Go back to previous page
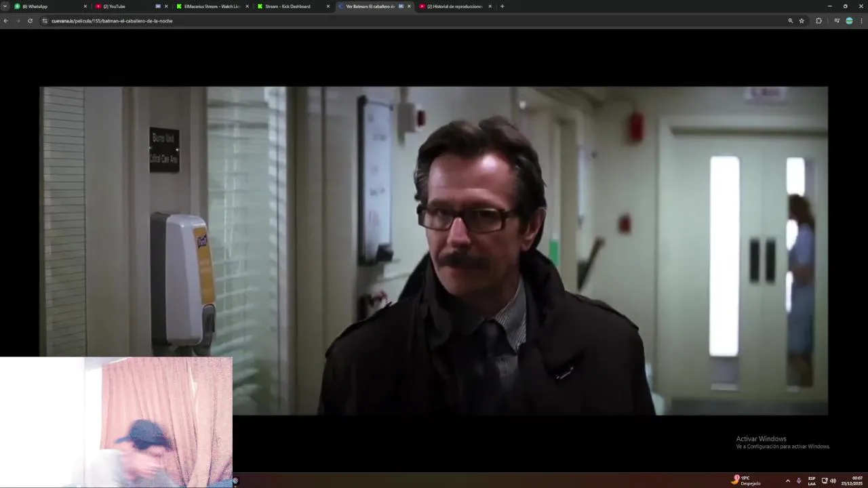 coord(5,21)
